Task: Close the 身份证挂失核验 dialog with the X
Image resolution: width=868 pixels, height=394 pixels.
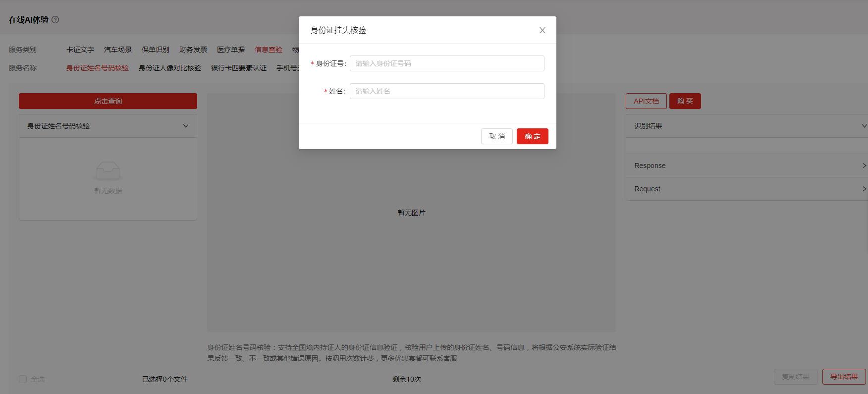Action: pos(542,30)
